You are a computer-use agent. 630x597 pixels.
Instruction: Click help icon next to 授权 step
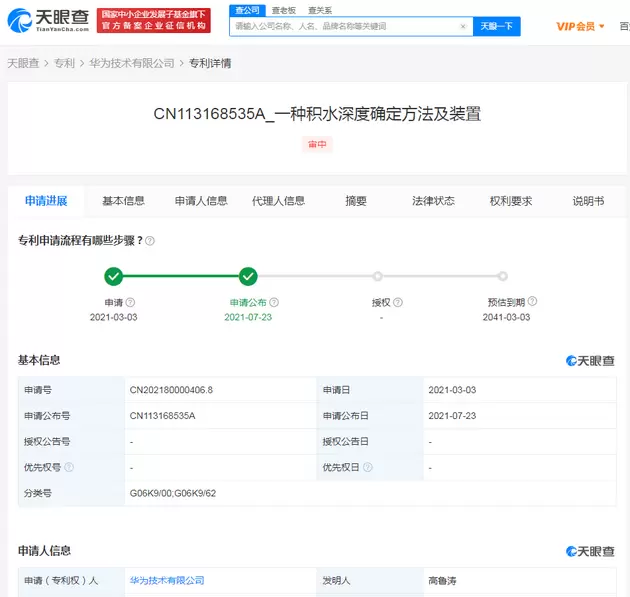coord(396,302)
